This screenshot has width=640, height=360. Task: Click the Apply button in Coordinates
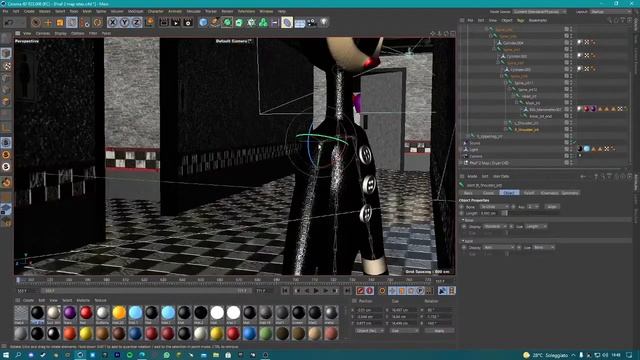(439, 331)
